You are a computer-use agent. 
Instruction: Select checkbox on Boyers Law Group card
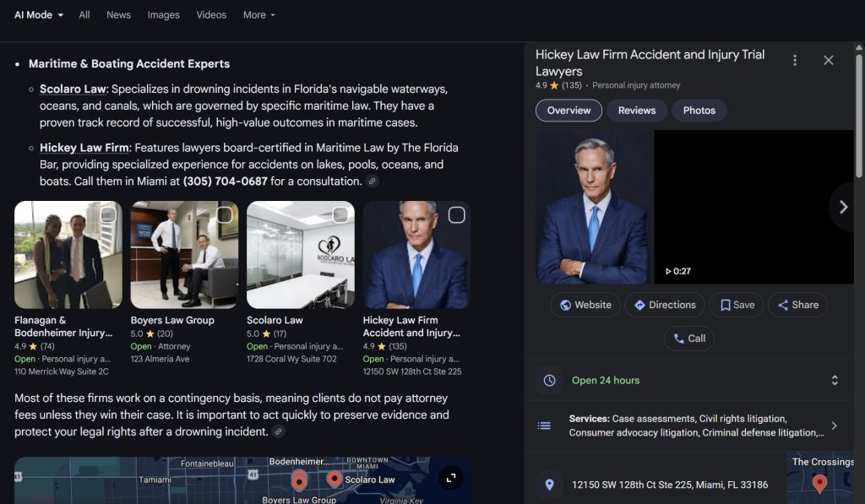point(224,214)
